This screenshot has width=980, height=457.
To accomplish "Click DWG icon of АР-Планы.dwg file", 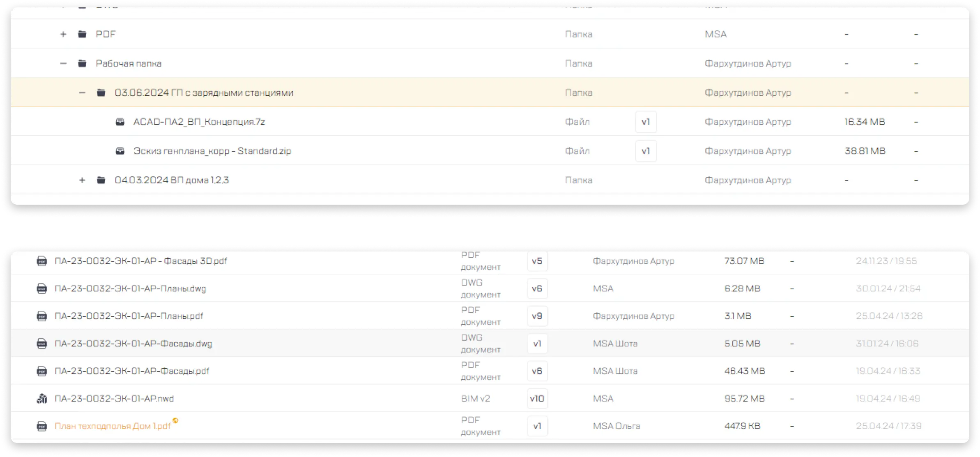I will [41, 289].
